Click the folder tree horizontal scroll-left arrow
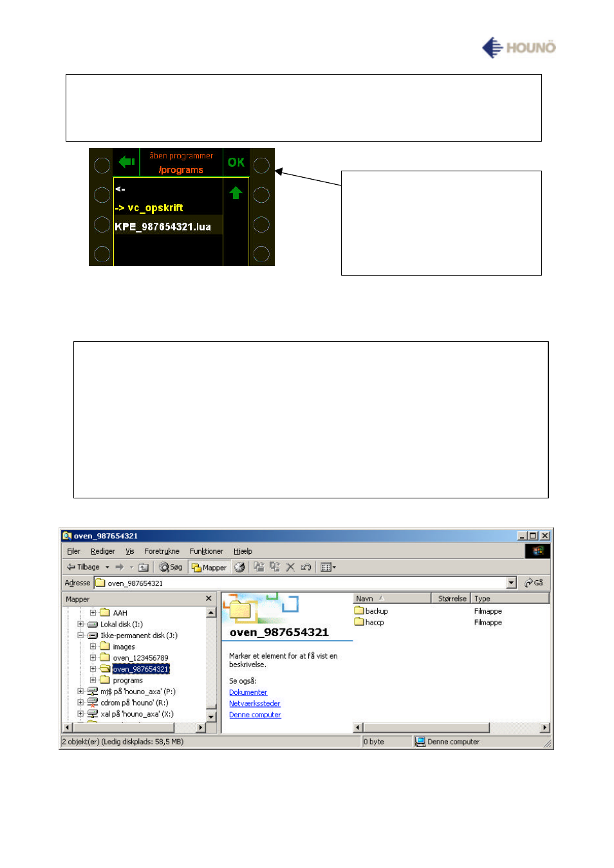 pyautogui.click(x=67, y=728)
